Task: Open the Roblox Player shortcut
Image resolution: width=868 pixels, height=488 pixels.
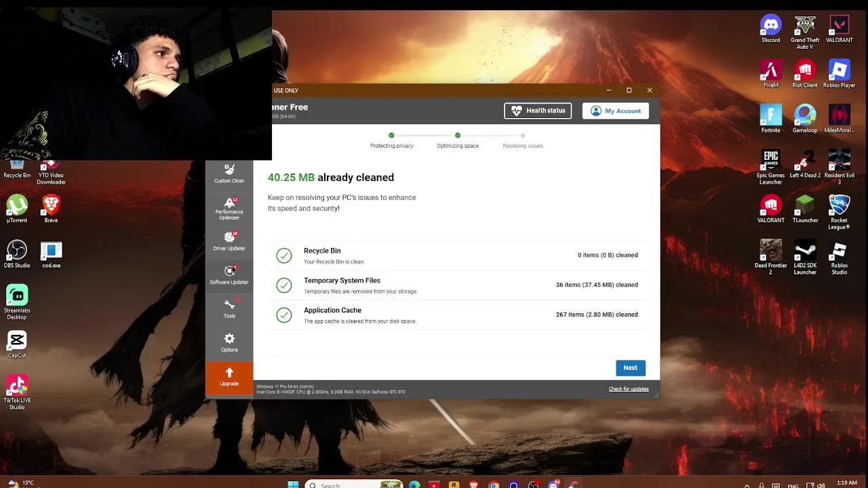Action: [x=840, y=75]
